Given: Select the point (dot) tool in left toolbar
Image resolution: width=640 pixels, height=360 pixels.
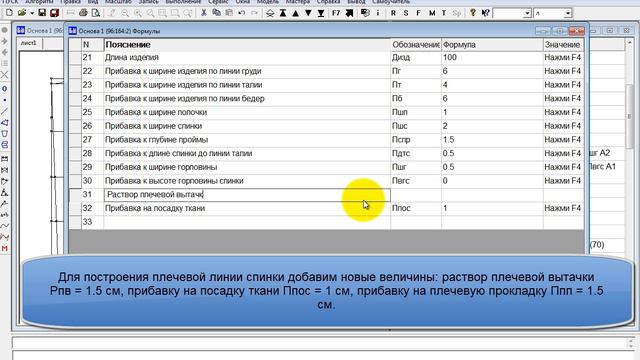Looking at the screenshot, I should 4,100.
